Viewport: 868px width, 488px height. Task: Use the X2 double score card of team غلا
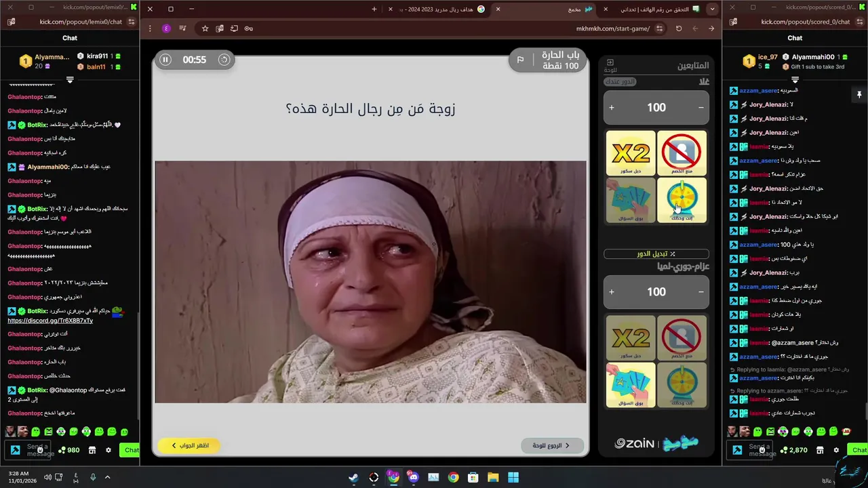[631, 153]
